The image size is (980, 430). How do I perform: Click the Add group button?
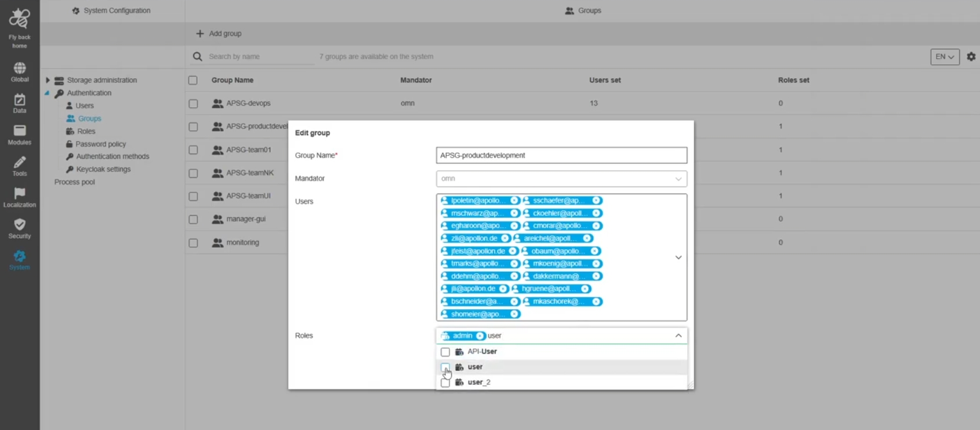click(x=219, y=34)
